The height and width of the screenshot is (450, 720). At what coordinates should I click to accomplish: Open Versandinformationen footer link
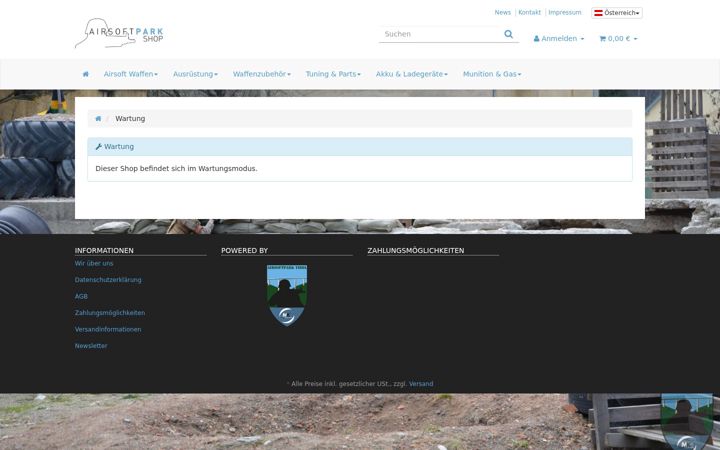(x=108, y=329)
